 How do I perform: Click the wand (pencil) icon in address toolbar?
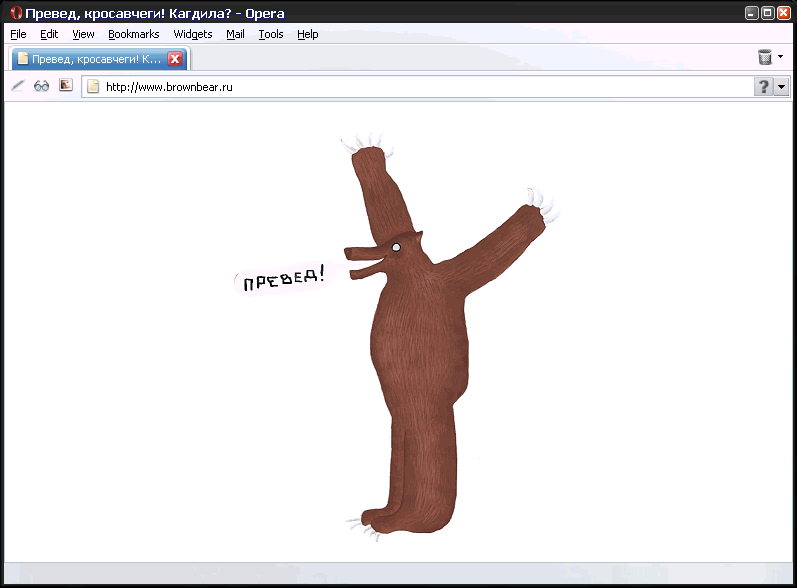pos(18,85)
